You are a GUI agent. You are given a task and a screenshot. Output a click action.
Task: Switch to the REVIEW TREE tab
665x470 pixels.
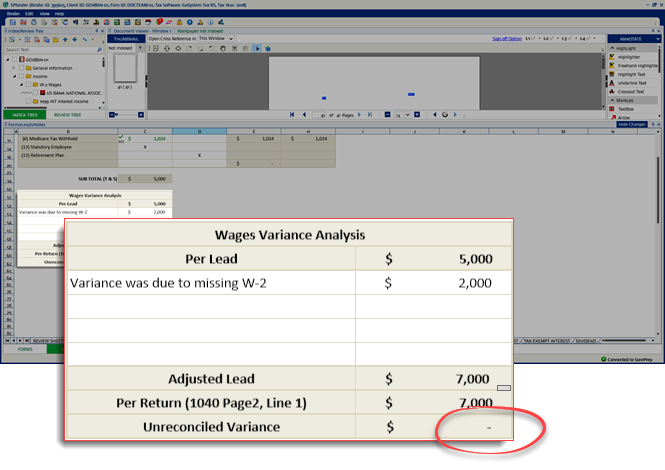(67, 115)
